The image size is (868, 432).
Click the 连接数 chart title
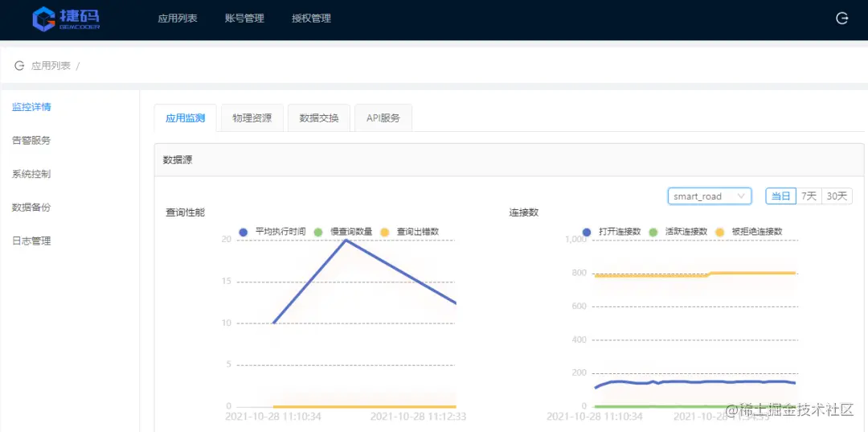tap(524, 212)
